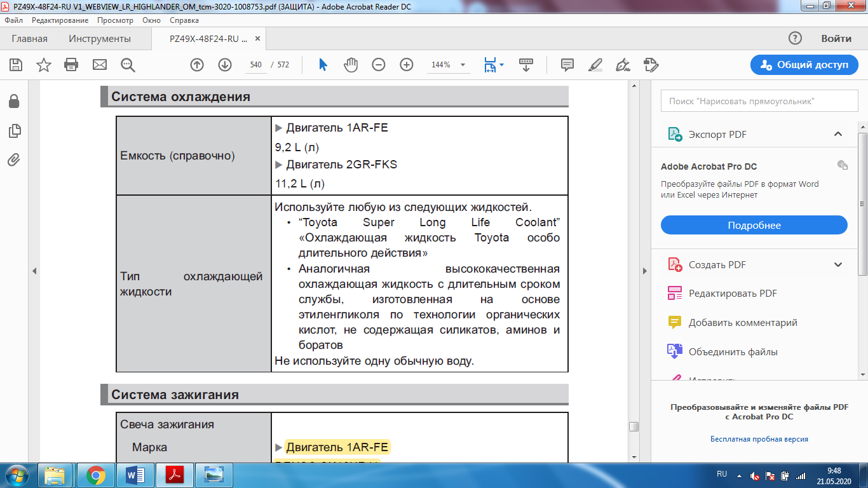Select the PZ49X-48F24-RU document tab
The height and width of the screenshot is (488, 868).
(208, 39)
